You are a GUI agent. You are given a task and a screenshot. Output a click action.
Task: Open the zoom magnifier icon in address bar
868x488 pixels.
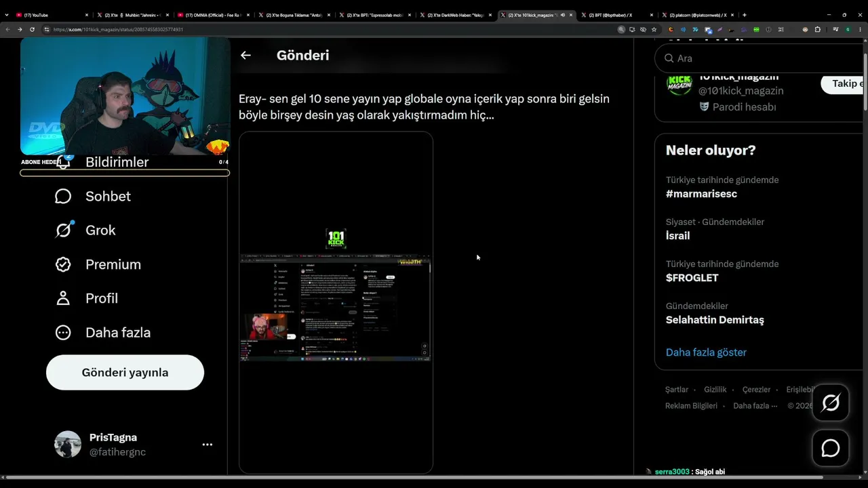[621, 29]
